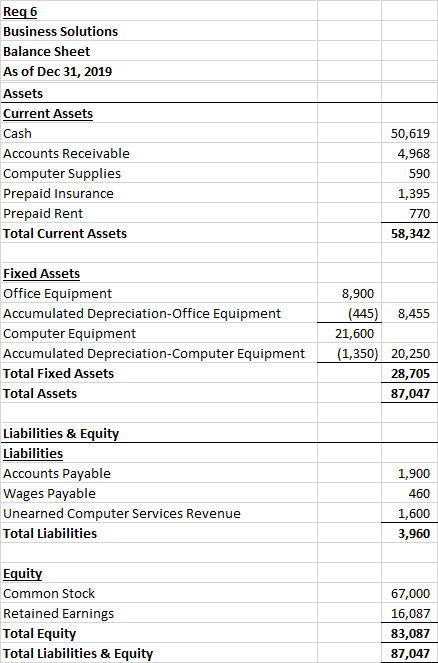Select the 'Prepaid Rent' label
This screenshot has height=663, width=438.
point(43,214)
